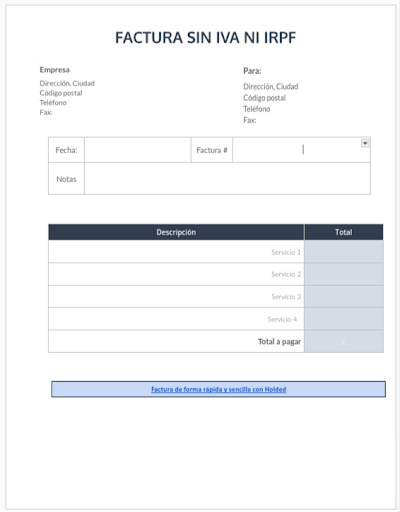Open the Holded quick invoicing link
400x512 pixels.
tap(218, 389)
